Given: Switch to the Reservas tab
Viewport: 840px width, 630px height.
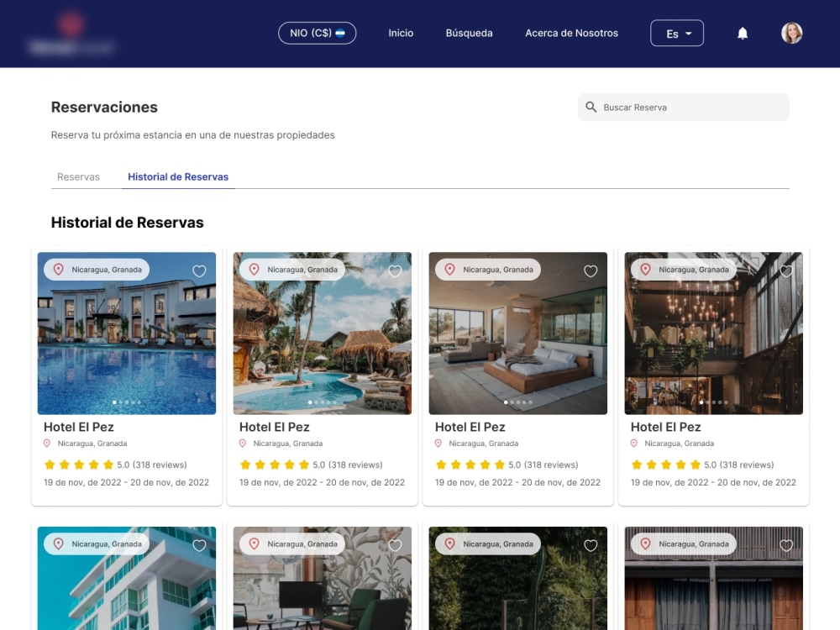Looking at the screenshot, I should click(x=78, y=176).
